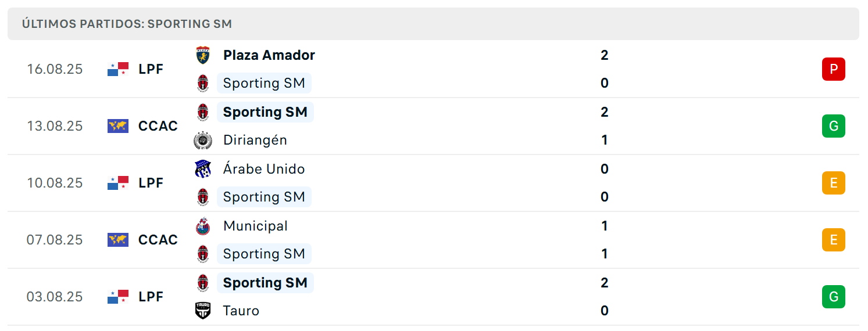Open the Árabe Unido team name
This screenshot has width=868, height=331.
(x=264, y=169)
